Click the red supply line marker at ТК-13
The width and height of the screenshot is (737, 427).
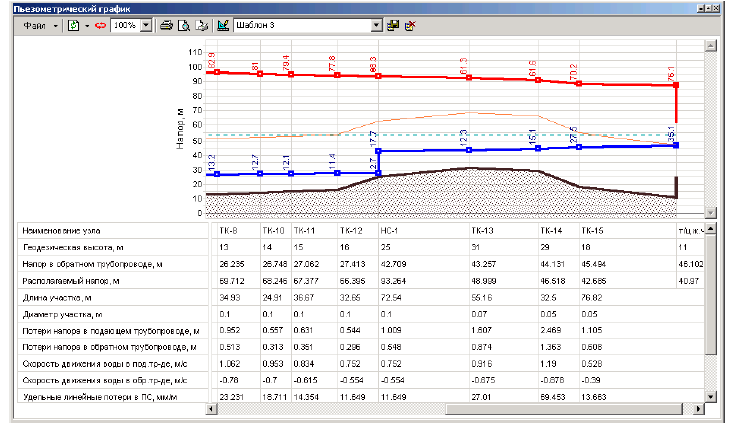pyautogui.click(x=468, y=78)
